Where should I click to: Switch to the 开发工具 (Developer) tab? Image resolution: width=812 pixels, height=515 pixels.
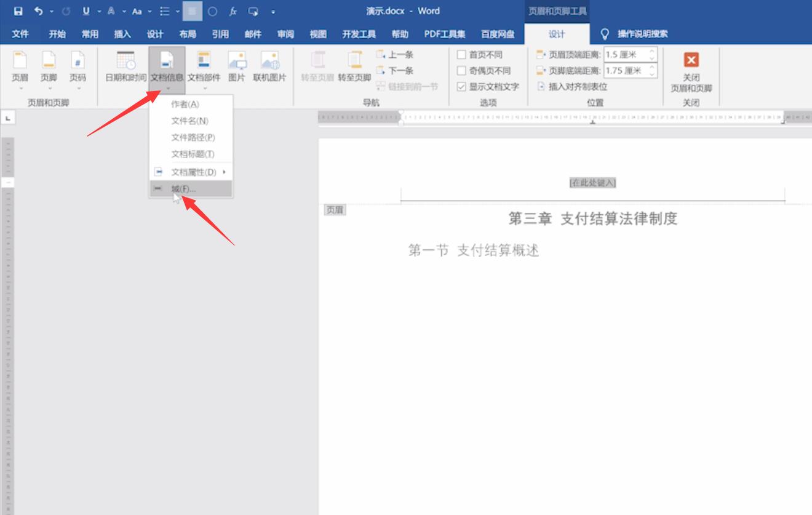click(x=359, y=34)
